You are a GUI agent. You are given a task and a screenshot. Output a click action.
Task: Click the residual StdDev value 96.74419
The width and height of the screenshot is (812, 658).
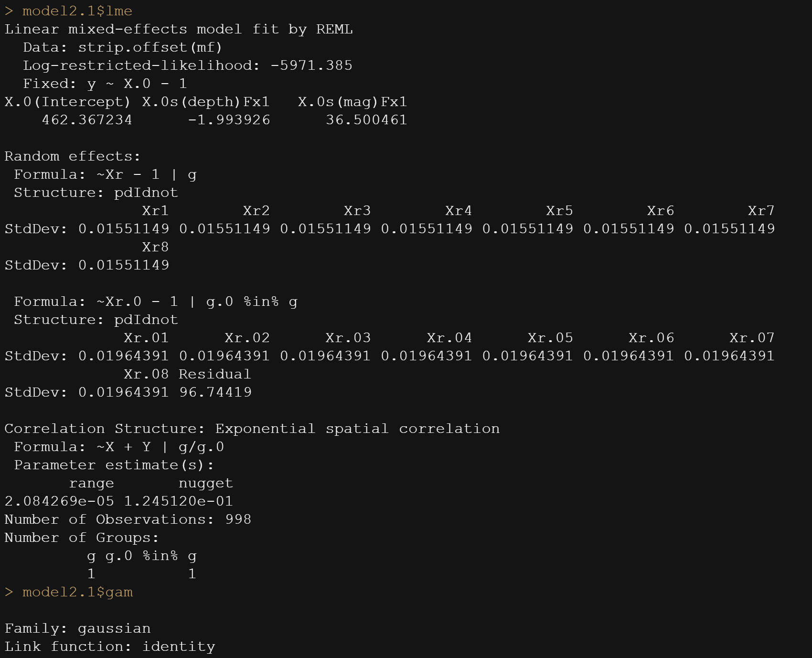[215, 392]
